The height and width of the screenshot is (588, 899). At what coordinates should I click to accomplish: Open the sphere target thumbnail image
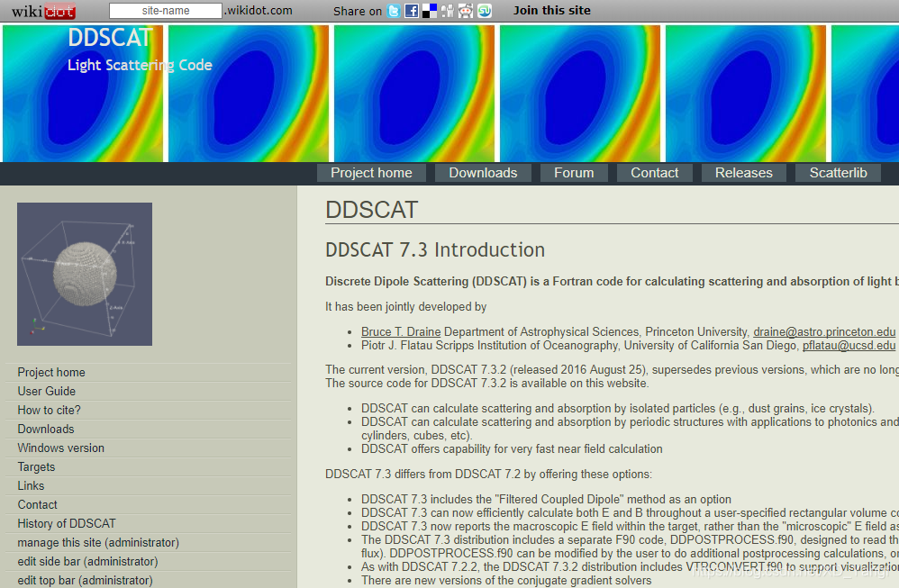85,274
